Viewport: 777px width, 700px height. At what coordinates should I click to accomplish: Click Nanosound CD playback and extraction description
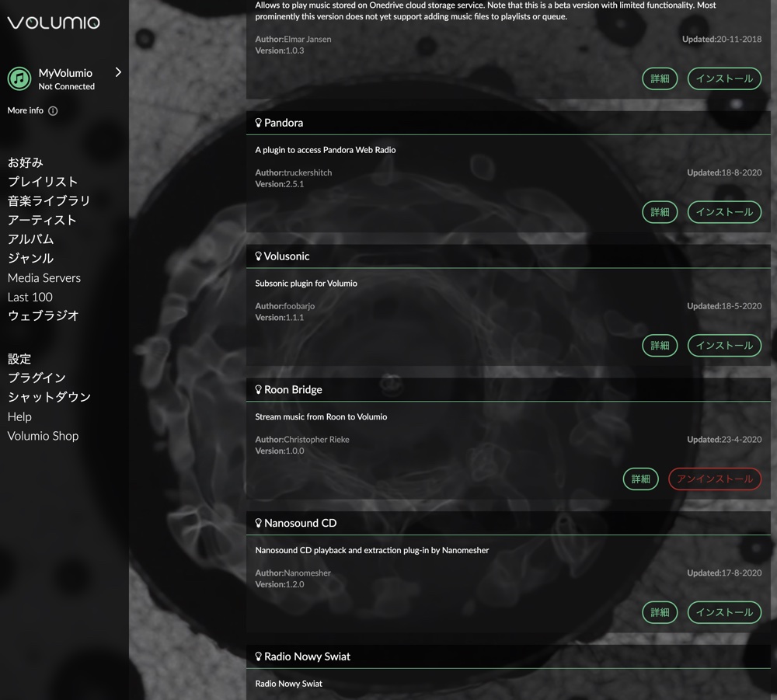pos(371,550)
